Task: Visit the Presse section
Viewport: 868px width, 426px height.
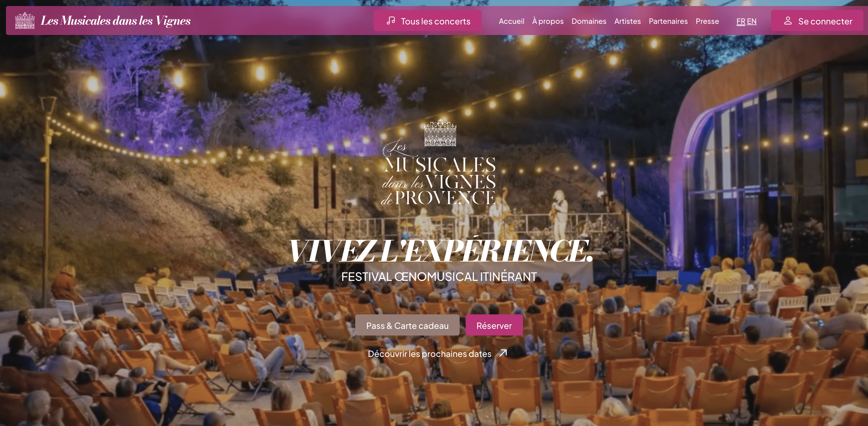Action: [x=707, y=21]
